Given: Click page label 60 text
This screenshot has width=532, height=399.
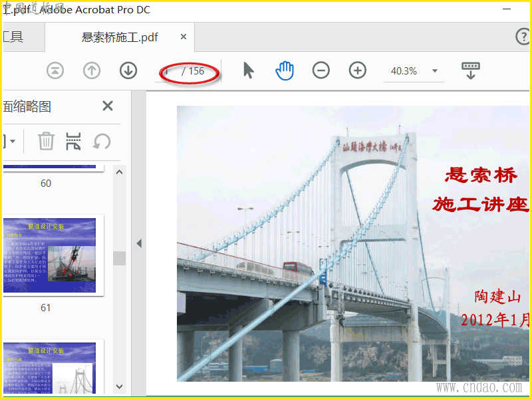Looking at the screenshot, I should pyautogui.click(x=46, y=184).
